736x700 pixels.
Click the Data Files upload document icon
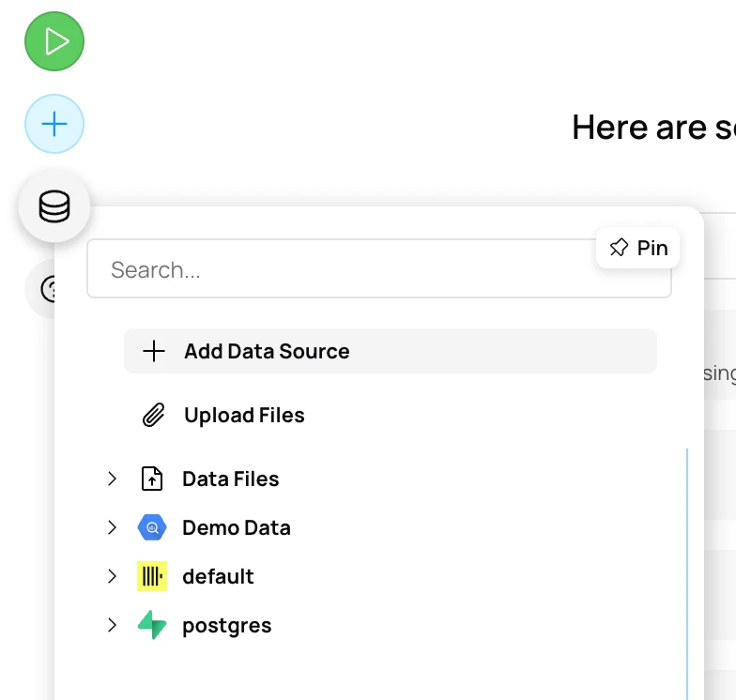point(152,479)
